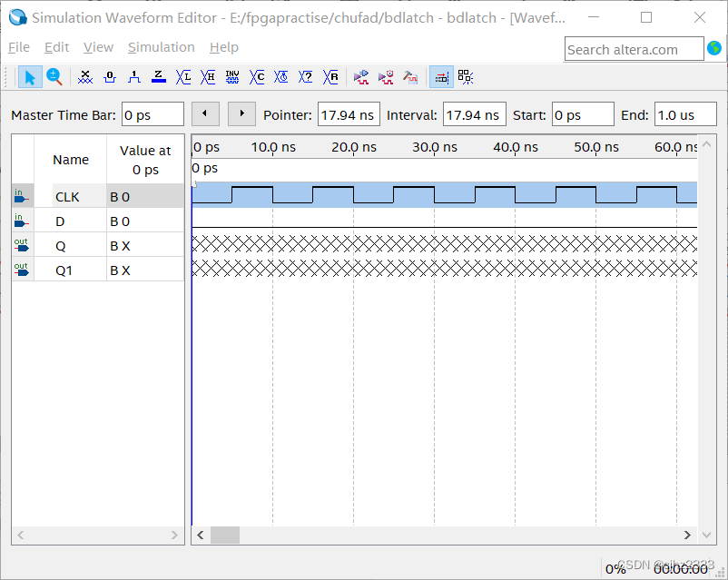Click the D input pin icon

pyautogui.click(x=22, y=221)
